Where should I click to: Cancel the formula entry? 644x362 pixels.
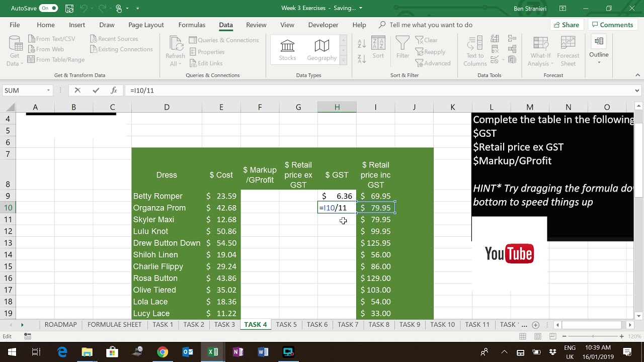[x=77, y=90]
